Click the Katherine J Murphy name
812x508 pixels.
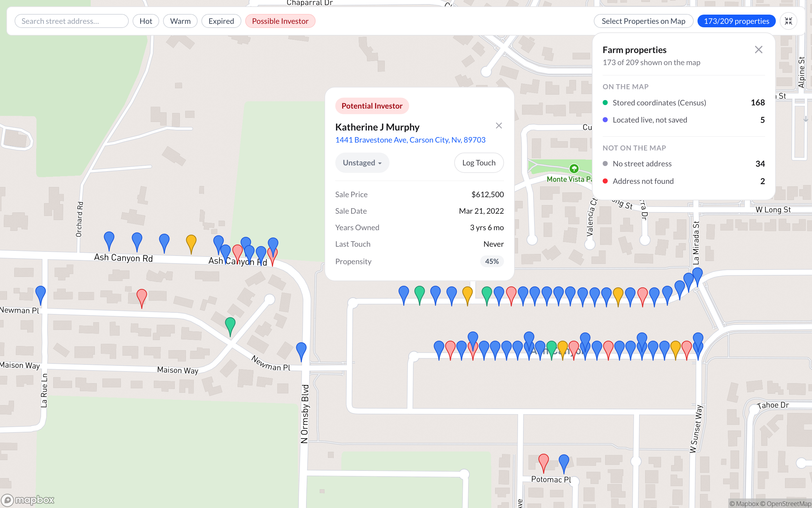pos(377,127)
